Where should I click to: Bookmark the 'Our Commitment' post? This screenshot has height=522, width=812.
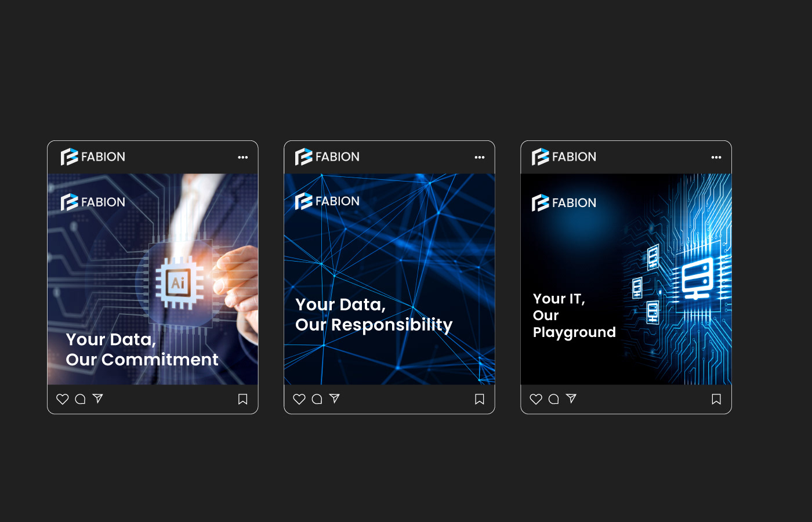click(243, 399)
